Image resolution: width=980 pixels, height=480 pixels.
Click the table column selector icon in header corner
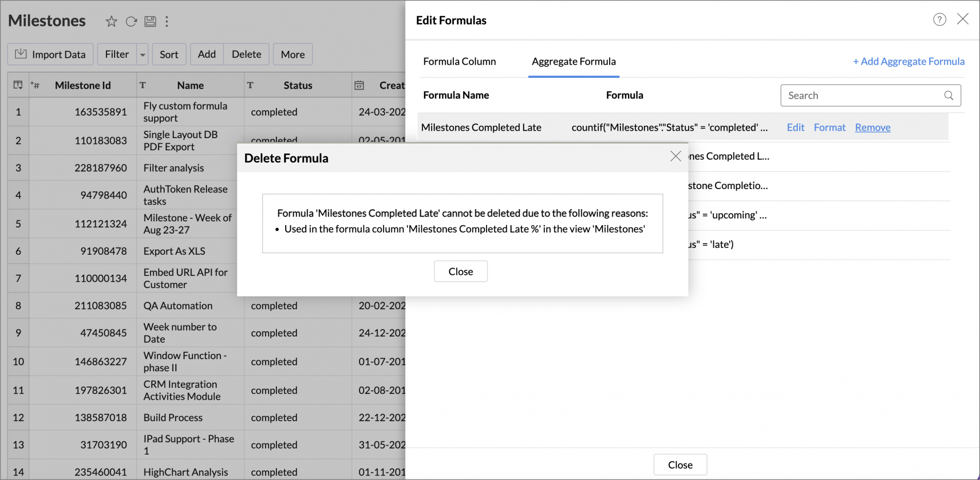click(x=18, y=85)
